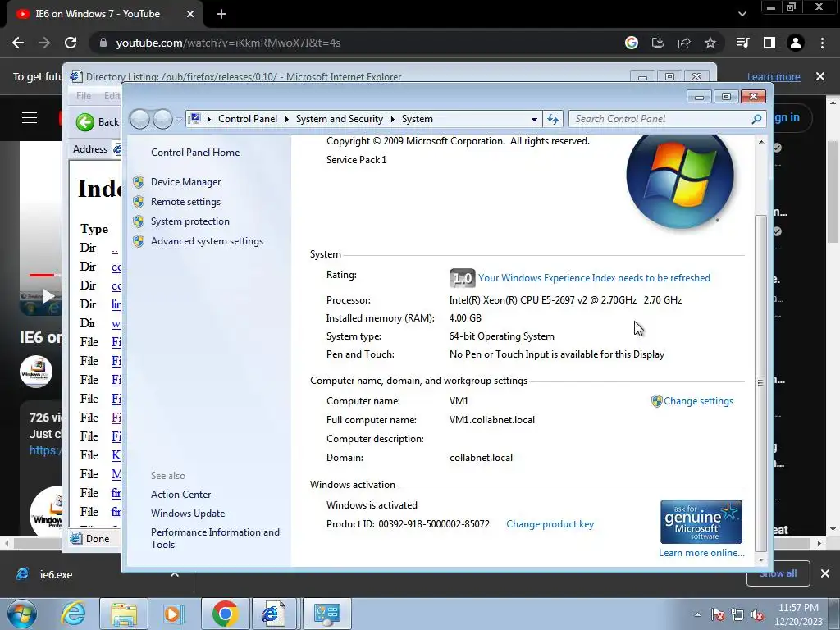
Task: Click the ie6.exe download item
Action: click(x=56, y=574)
